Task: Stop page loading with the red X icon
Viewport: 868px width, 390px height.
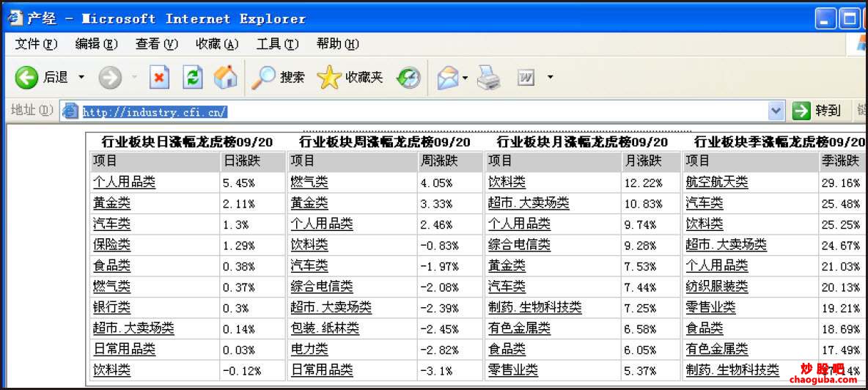Action: [x=159, y=78]
